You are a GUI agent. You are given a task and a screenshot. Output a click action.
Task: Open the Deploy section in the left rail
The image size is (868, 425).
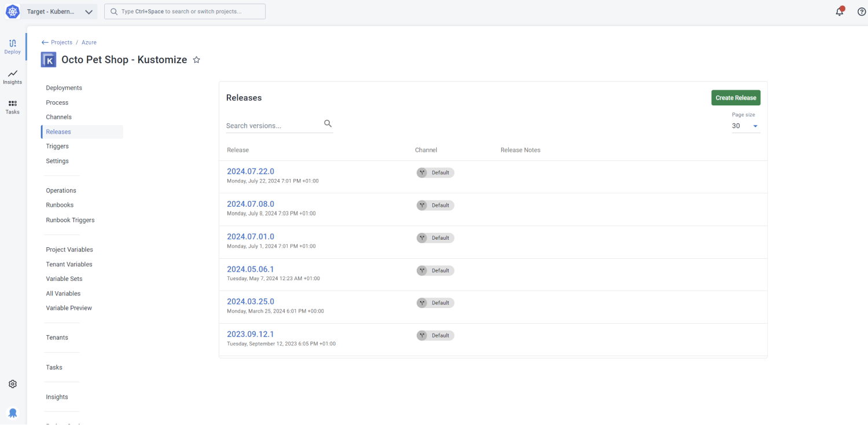click(x=12, y=46)
